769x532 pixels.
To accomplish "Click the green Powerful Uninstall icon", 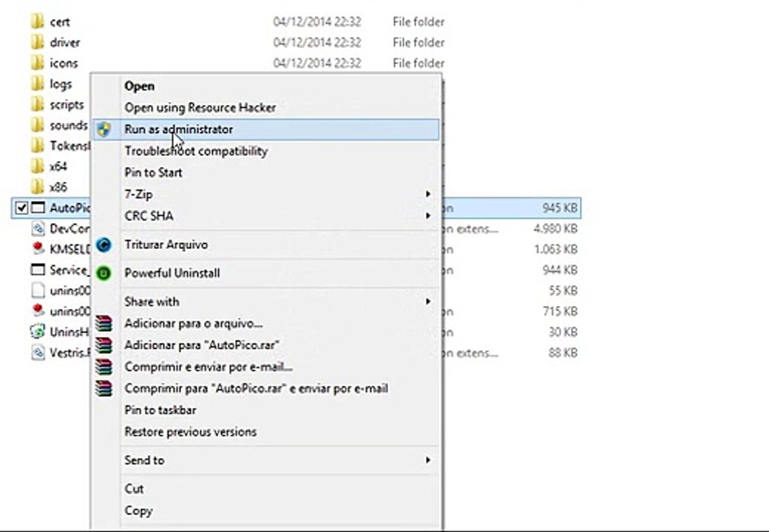I will pyautogui.click(x=104, y=273).
